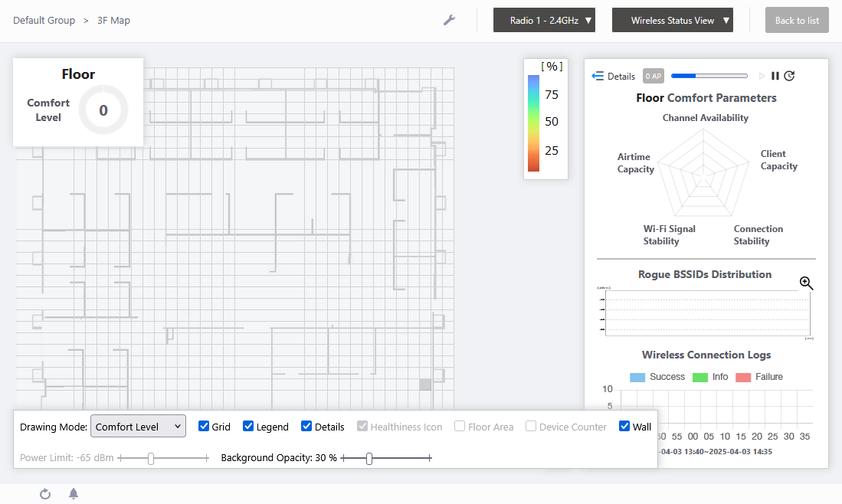842x504 pixels.
Task: Toggle the Wall checkbox off
Action: coord(624,427)
